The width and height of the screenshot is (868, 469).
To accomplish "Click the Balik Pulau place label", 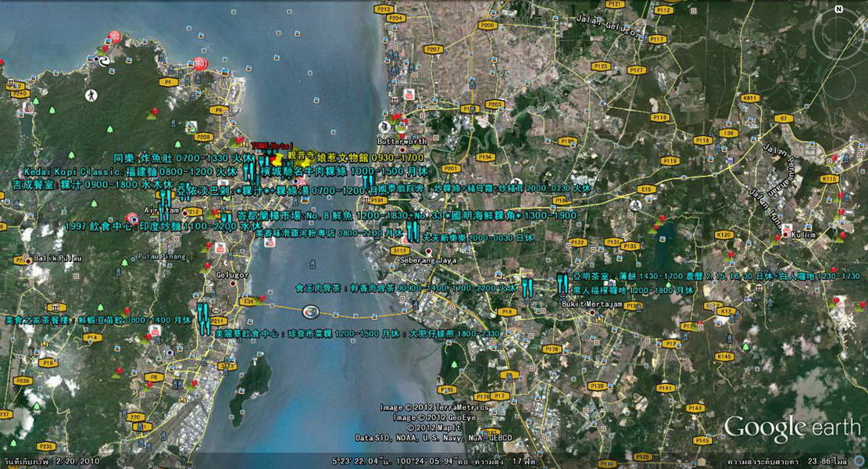I will click(x=58, y=258).
